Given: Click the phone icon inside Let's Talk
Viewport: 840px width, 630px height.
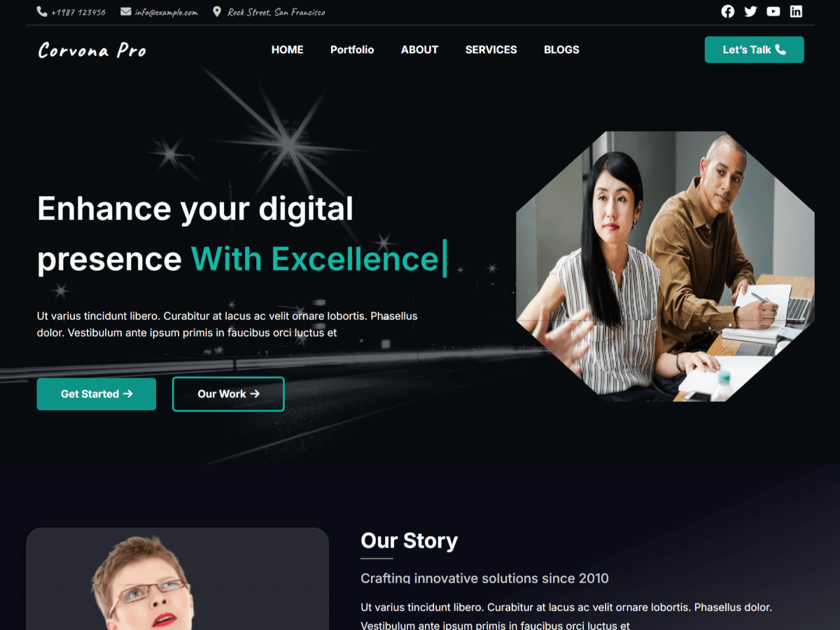Looking at the screenshot, I should (780, 50).
